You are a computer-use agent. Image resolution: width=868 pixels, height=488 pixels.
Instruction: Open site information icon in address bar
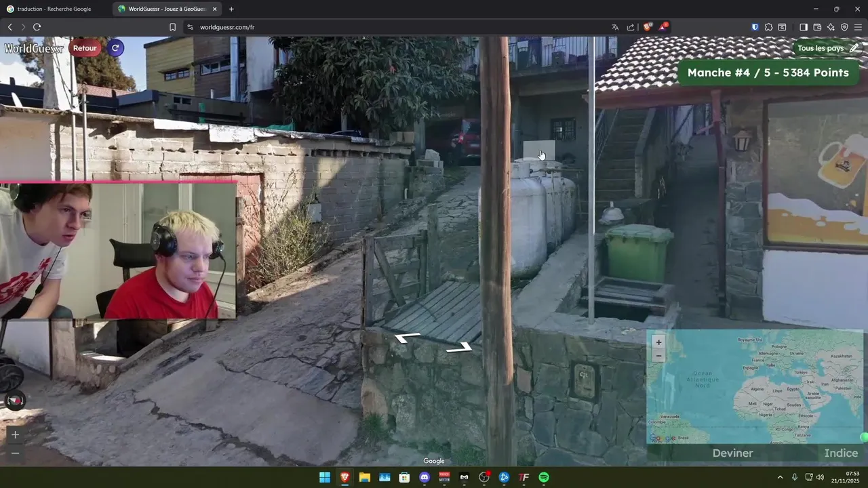190,27
